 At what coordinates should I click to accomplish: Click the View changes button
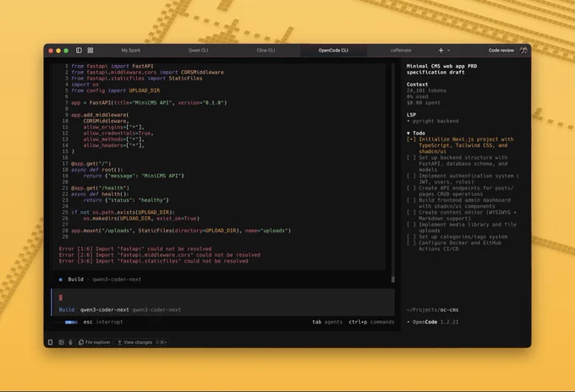pyautogui.click(x=142, y=342)
